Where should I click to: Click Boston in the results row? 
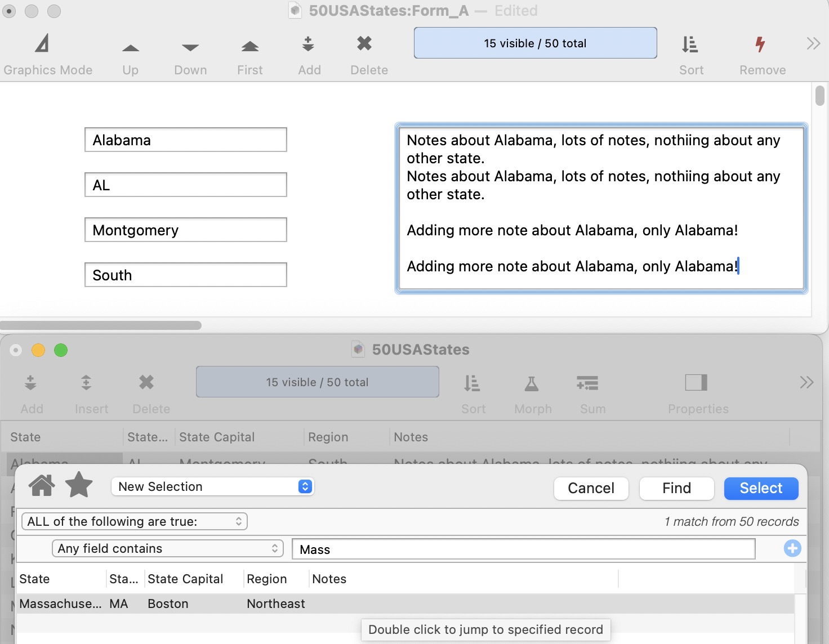coord(168,603)
